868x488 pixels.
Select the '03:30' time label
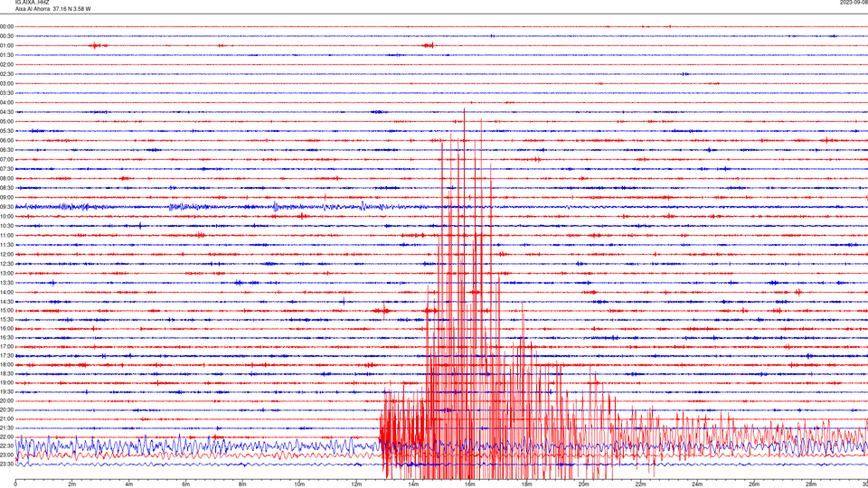point(6,93)
